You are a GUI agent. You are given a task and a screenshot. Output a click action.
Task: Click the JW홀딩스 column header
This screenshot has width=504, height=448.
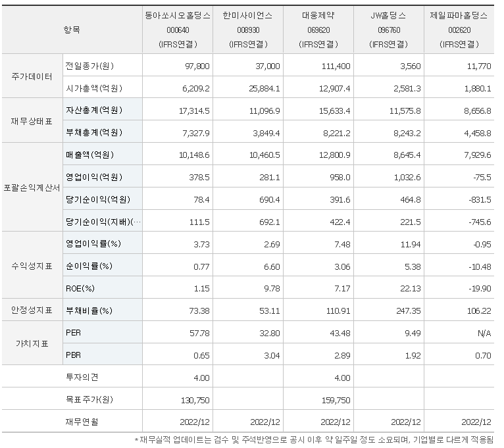pos(389,30)
